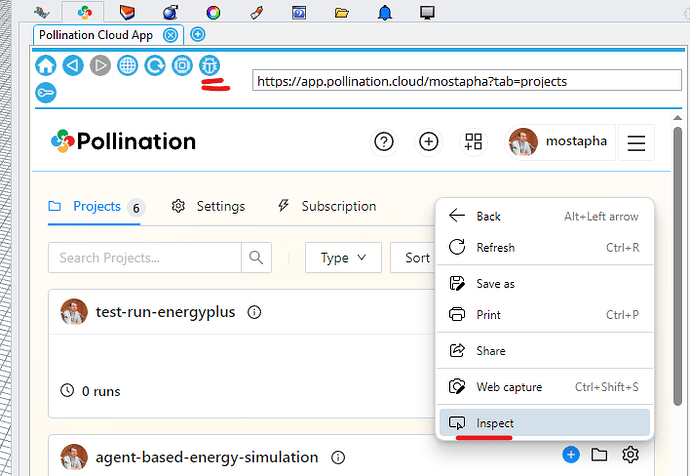Open the test-run-energyplus project link
Viewport: 690px width, 476px height.
165,312
